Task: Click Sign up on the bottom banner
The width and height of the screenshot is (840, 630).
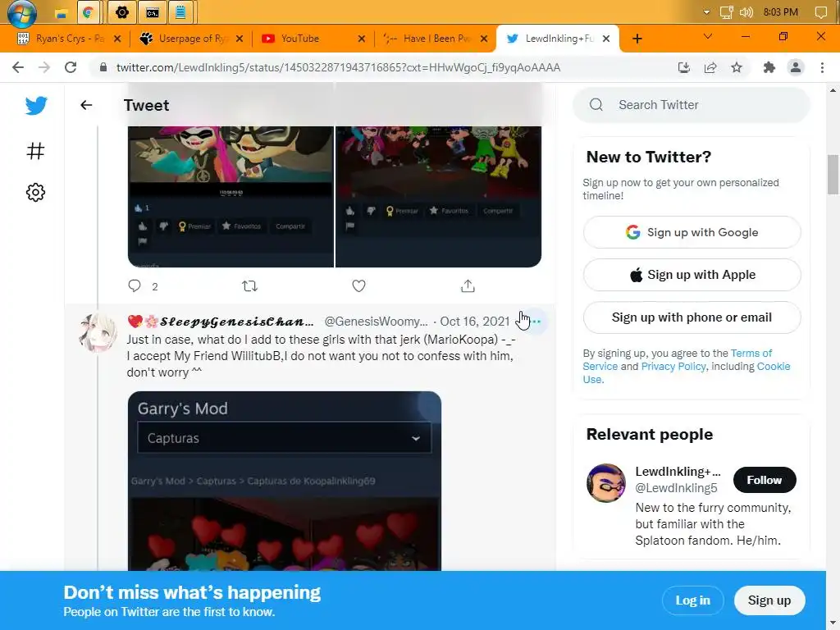Action: [769, 600]
